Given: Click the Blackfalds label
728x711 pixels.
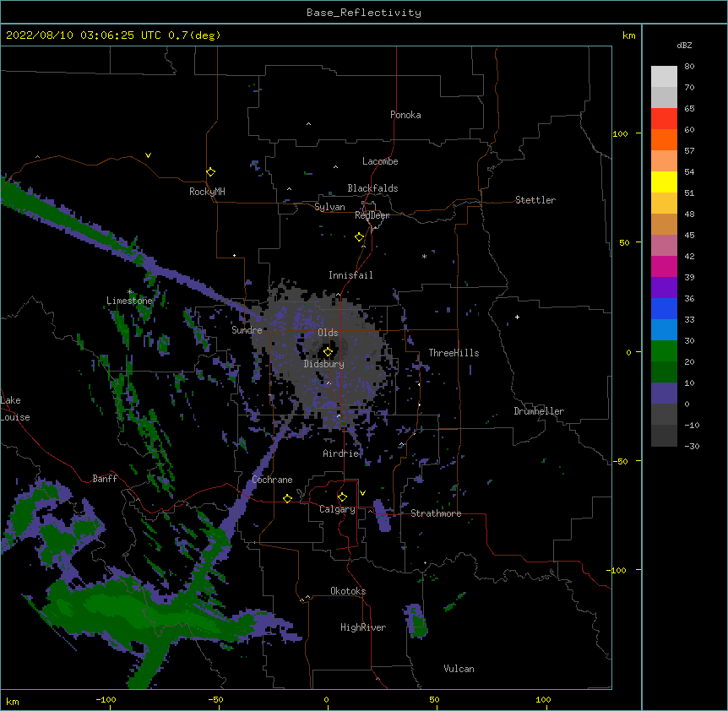Looking at the screenshot, I should (x=372, y=188).
